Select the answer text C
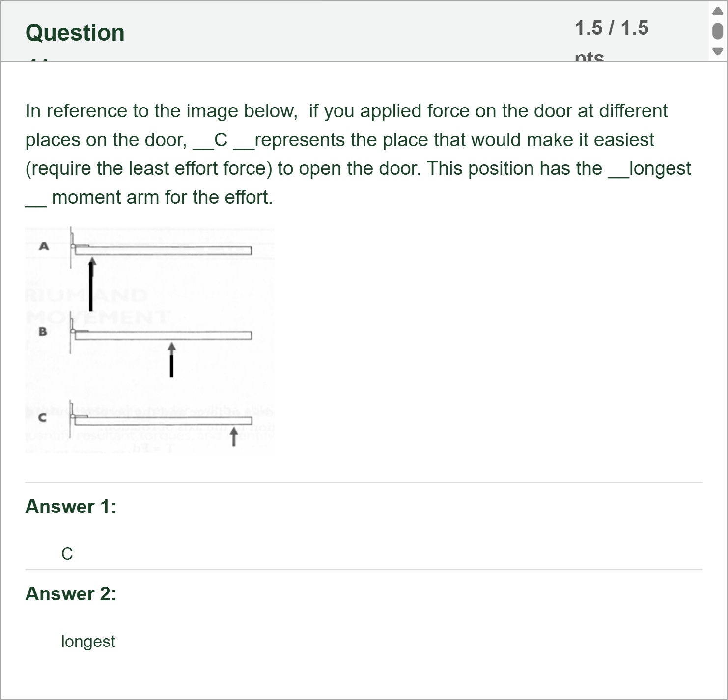Image resolution: width=728 pixels, height=700 pixels. (67, 553)
